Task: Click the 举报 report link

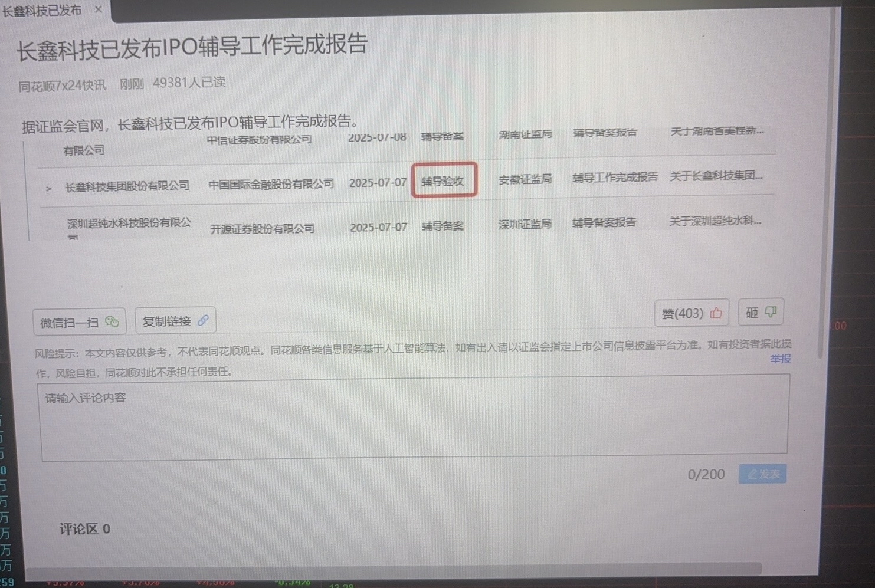Action: 780,359
